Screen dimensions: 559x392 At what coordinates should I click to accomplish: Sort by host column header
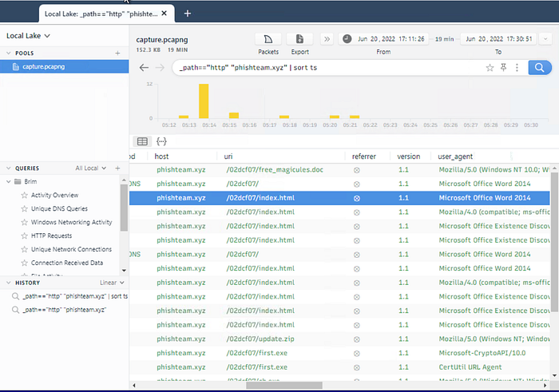tap(161, 156)
